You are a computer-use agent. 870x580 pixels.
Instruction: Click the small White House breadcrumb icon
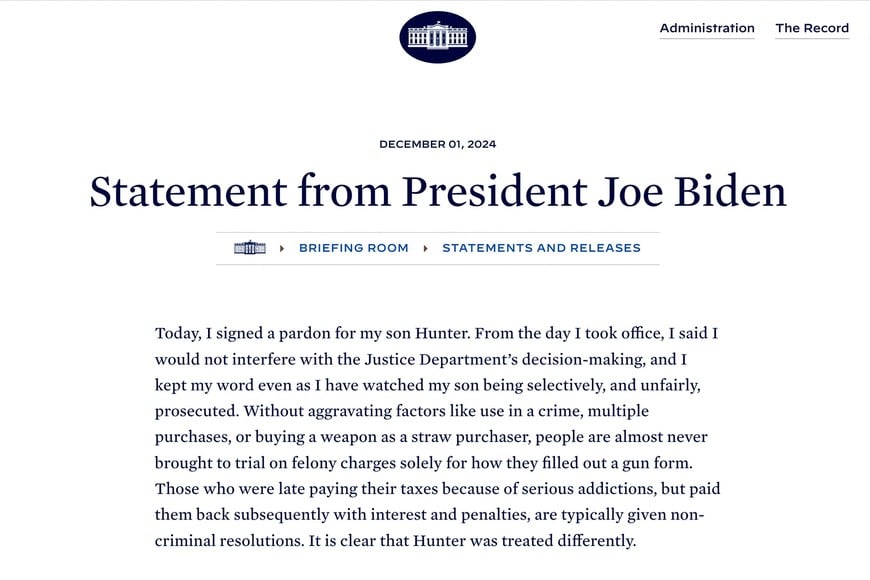pyautogui.click(x=250, y=248)
